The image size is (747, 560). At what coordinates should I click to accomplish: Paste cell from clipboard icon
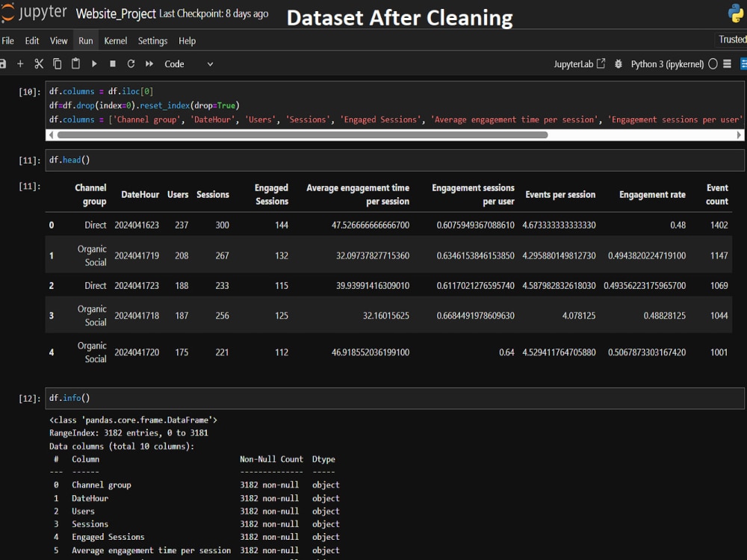click(75, 63)
